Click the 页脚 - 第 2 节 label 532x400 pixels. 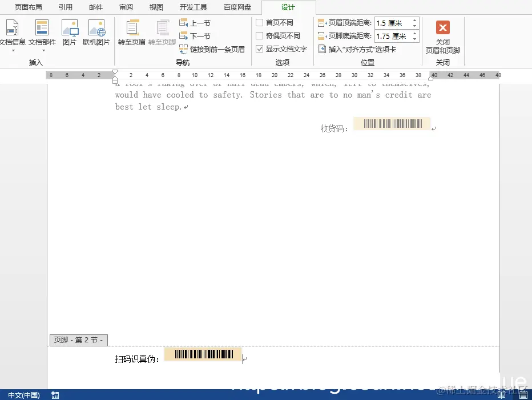(79, 340)
